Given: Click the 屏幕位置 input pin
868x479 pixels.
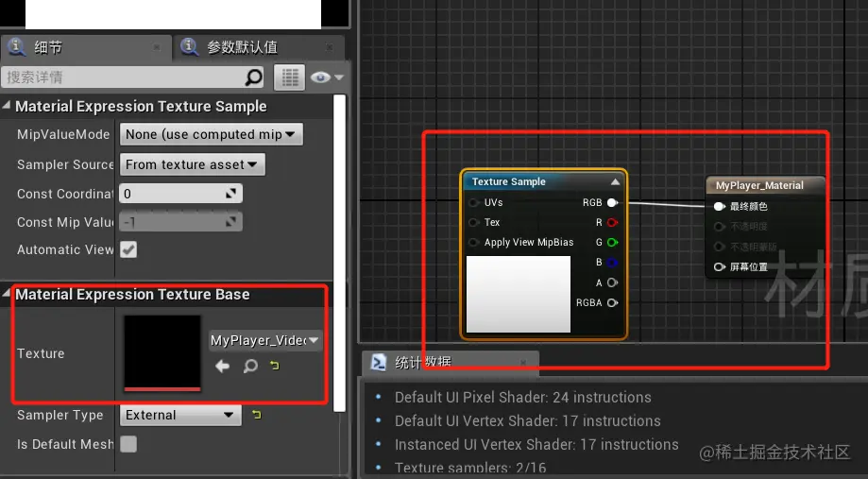Looking at the screenshot, I should click(x=719, y=267).
